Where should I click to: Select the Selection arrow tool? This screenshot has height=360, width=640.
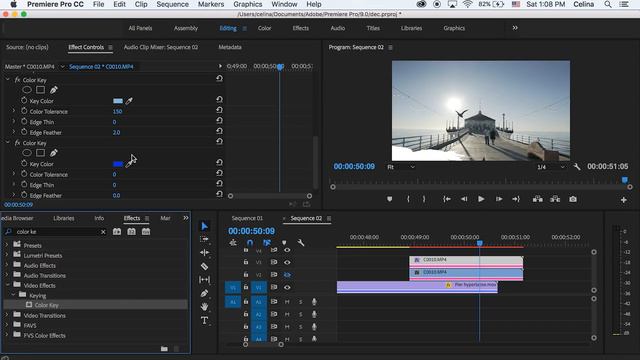(x=204, y=226)
